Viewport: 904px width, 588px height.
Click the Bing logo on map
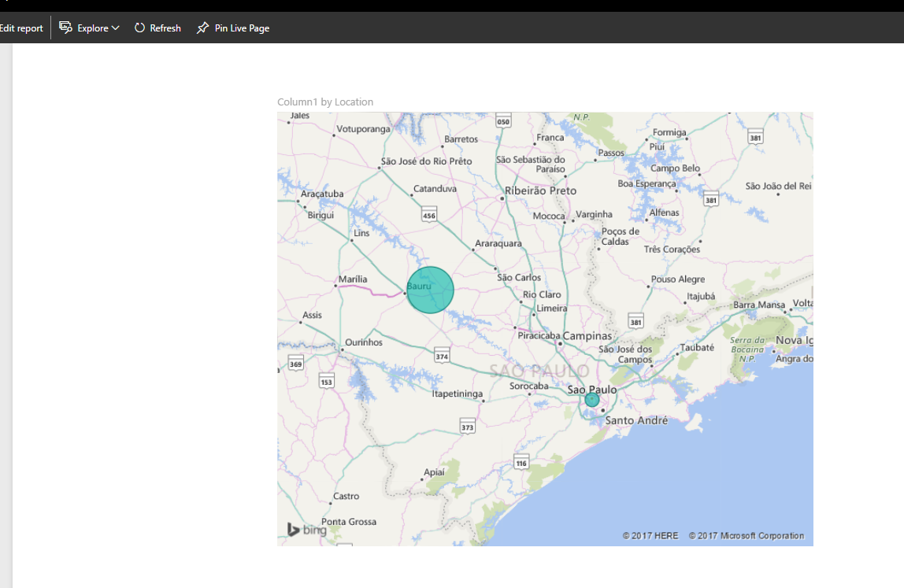click(x=307, y=529)
